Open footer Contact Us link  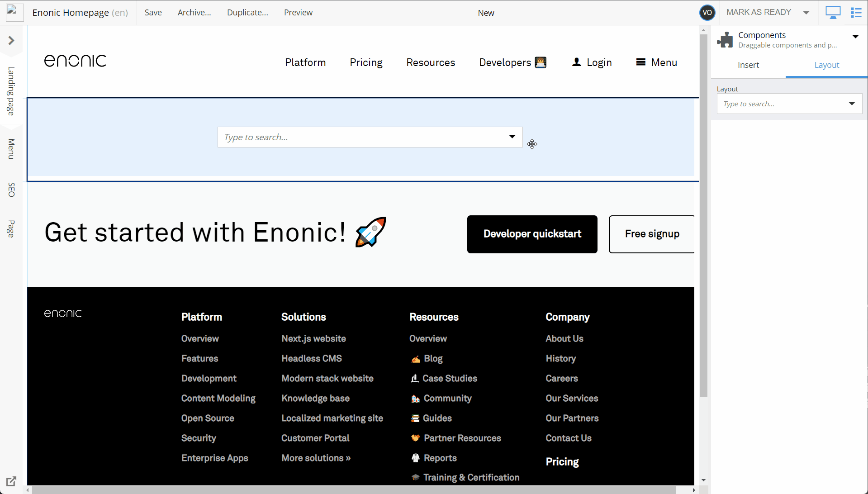(568, 438)
